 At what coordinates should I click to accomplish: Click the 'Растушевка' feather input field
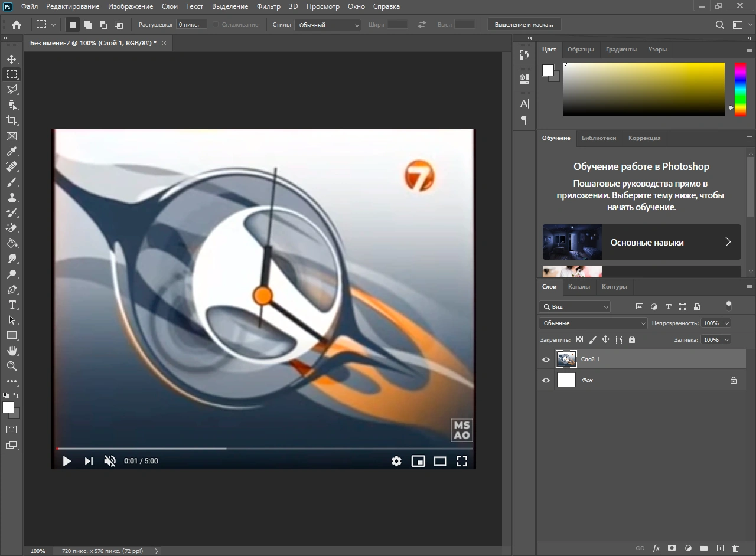tap(191, 25)
